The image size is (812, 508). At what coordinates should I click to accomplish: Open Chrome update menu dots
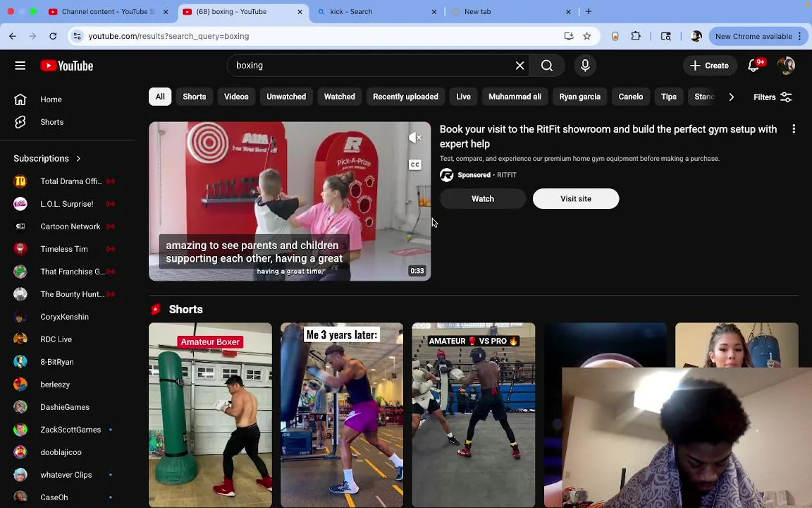pos(799,36)
